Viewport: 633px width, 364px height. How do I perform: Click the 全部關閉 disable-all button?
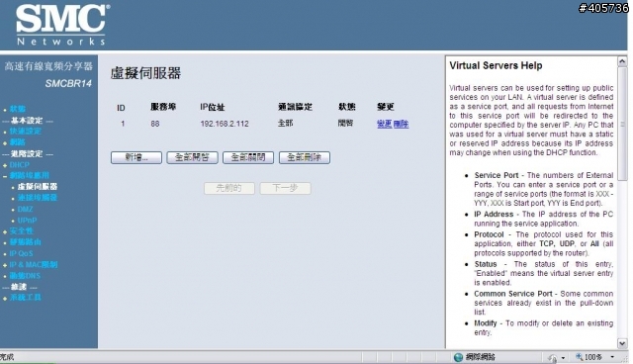[248, 157]
